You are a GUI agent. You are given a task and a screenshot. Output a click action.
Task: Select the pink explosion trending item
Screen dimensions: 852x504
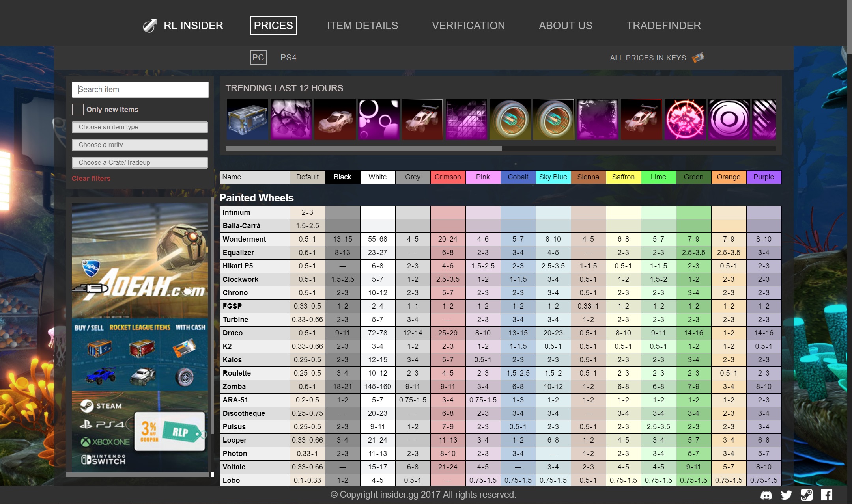pyautogui.click(x=685, y=119)
